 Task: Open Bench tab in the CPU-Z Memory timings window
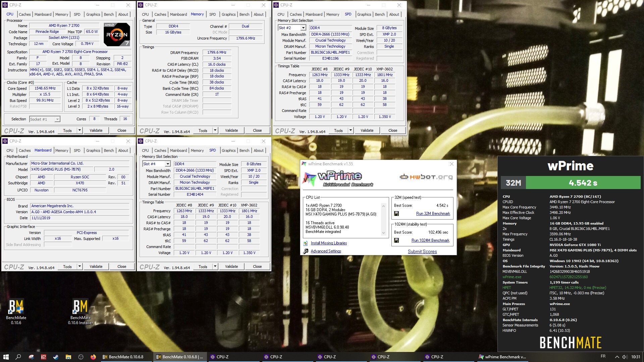(244, 14)
